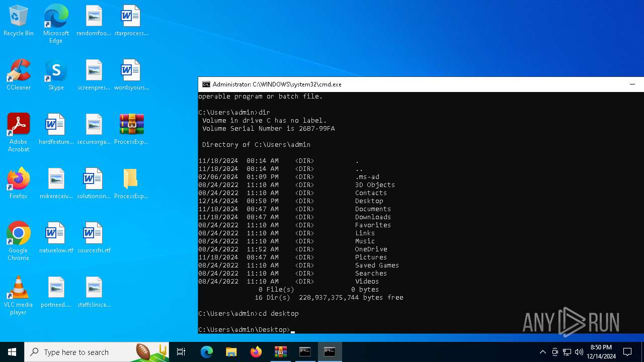
Task: Select the secureorga... image file
Action: [x=94, y=130]
